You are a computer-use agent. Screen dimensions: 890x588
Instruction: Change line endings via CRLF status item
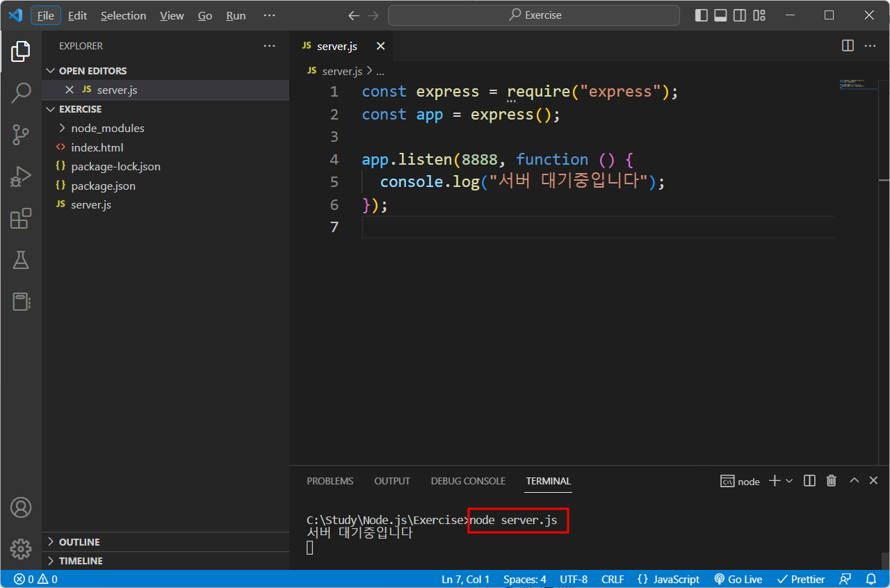(x=613, y=579)
